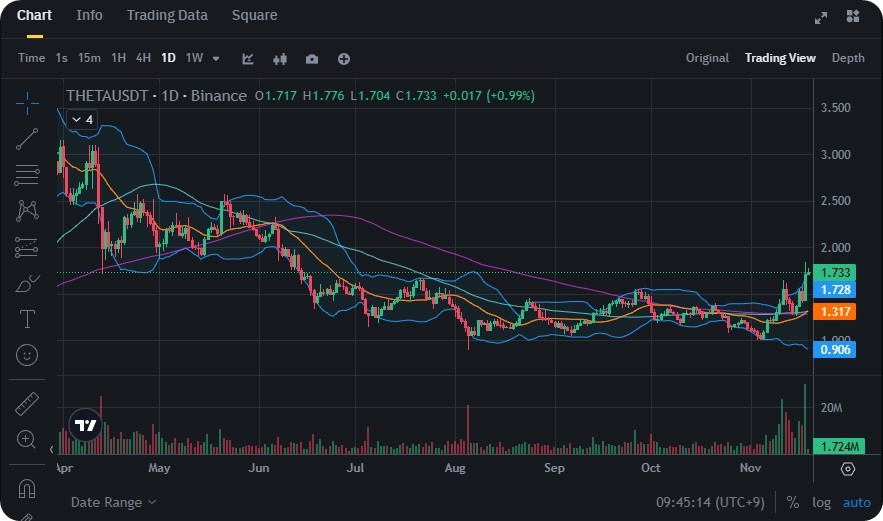Toggle auto scale mode
Viewport: 883px width, 521px height.
tap(857, 502)
